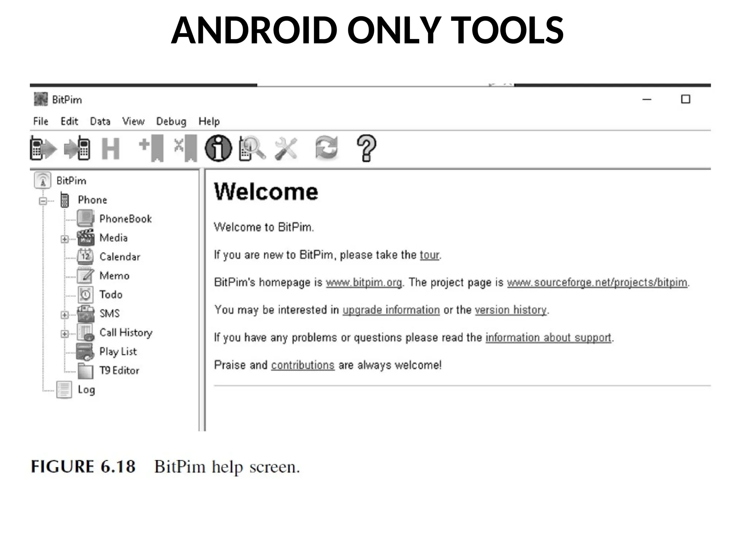
Task: Select the Call History tree label
Action: click(126, 332)
